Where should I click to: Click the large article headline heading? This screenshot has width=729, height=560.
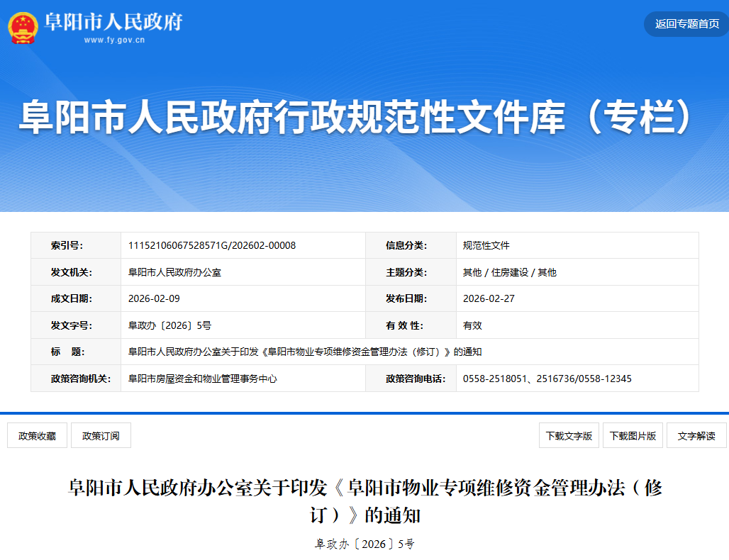point(365,501)
